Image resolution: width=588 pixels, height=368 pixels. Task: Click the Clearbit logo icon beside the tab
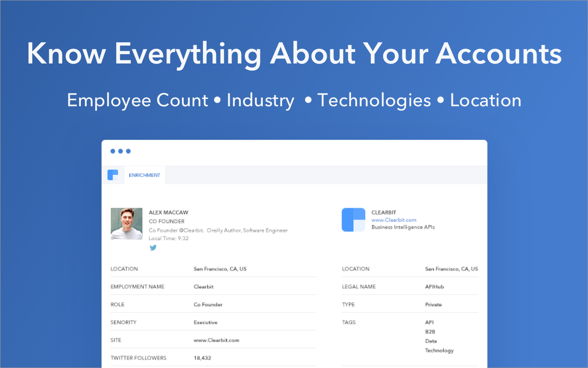[x=113, y=175]
